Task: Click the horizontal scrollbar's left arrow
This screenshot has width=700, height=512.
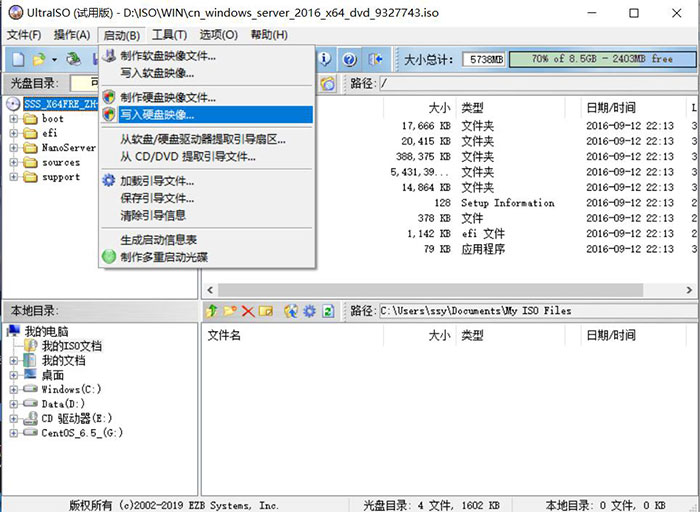Action: coord(210,290)
